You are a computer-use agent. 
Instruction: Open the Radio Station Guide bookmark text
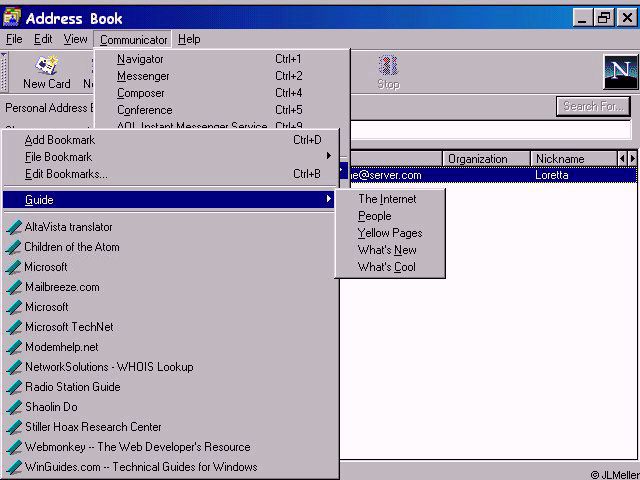pyautogui.click(x=73, y=387)
